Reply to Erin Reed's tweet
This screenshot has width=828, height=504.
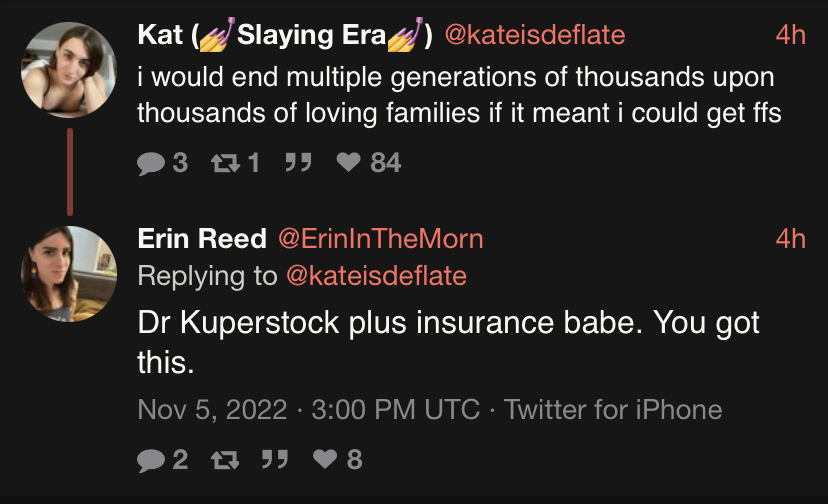tap(151, 459)
